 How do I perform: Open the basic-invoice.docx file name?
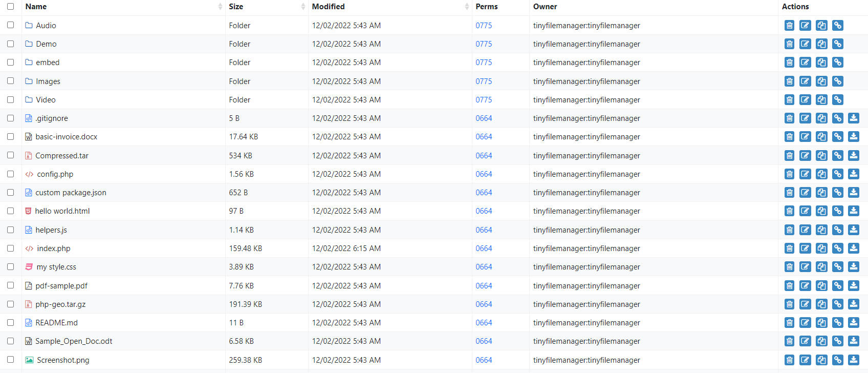(x=66, y=137)
